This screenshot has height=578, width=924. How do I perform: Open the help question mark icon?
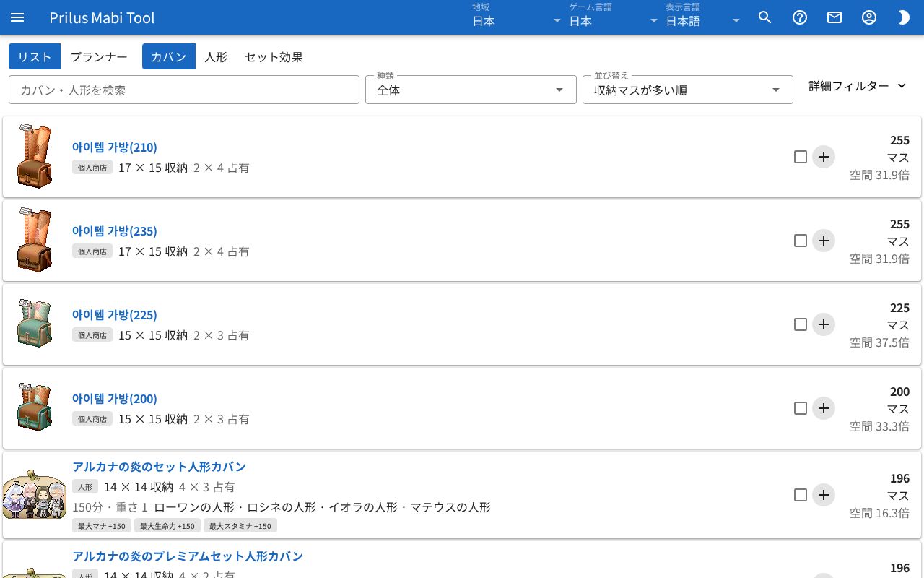click(800, 17)
